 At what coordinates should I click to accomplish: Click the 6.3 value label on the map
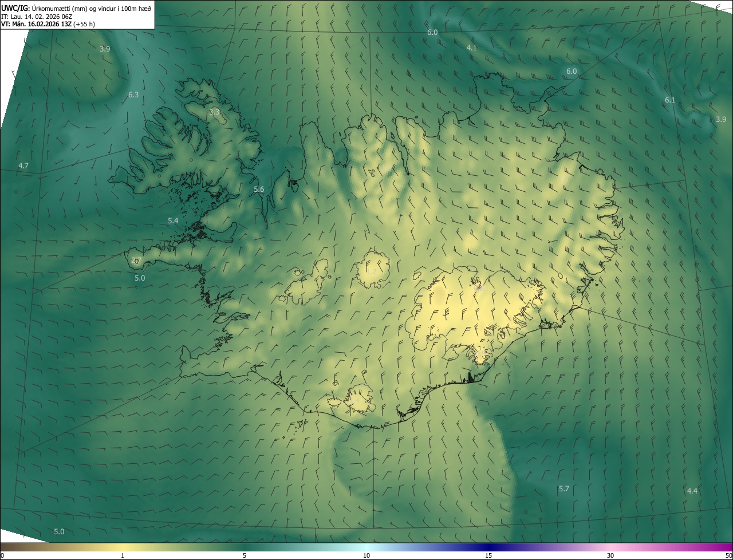[133, 94]
